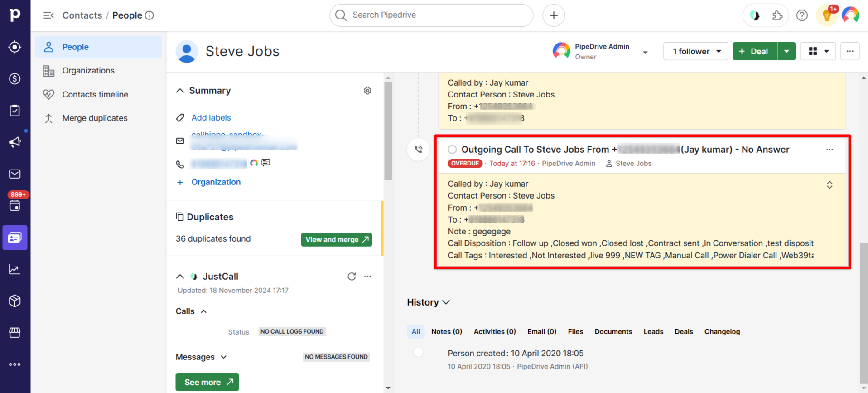Screen dimensions: 868x393
Task: Click green add Deal button
Action: pos(755,51)
